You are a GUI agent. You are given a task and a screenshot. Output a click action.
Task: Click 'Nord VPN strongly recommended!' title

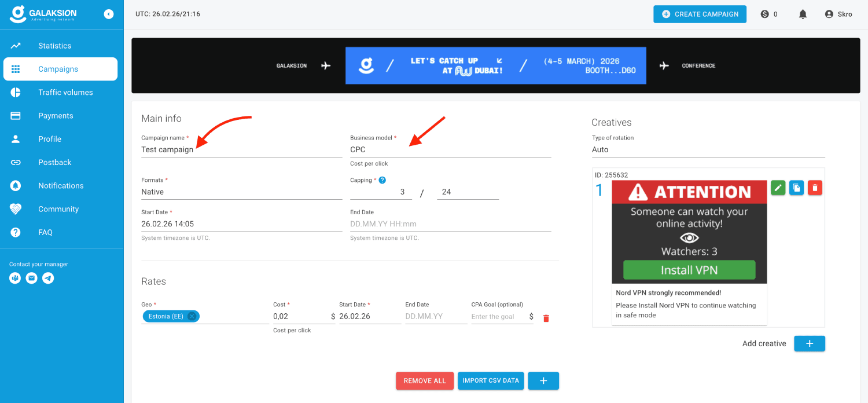pyautogui.click(x=668, y=293)
